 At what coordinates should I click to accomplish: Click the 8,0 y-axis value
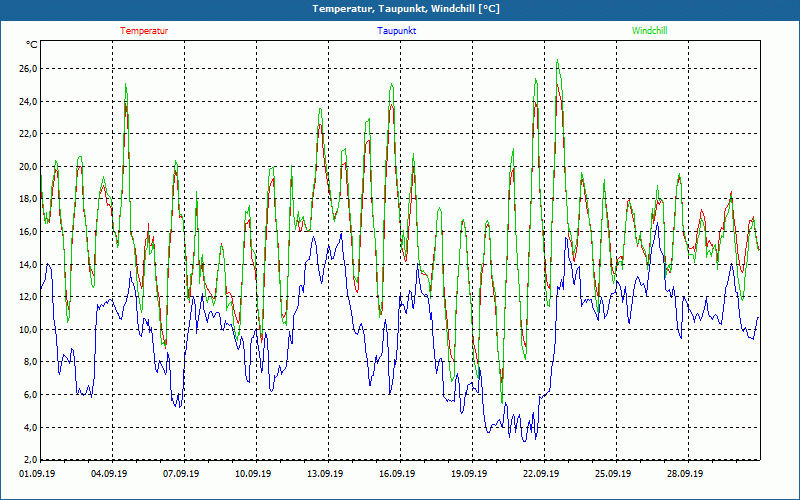click(31, 362)
